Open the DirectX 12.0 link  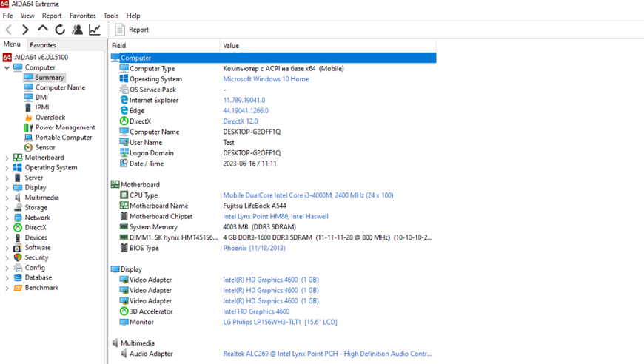[x=241, y=121]
